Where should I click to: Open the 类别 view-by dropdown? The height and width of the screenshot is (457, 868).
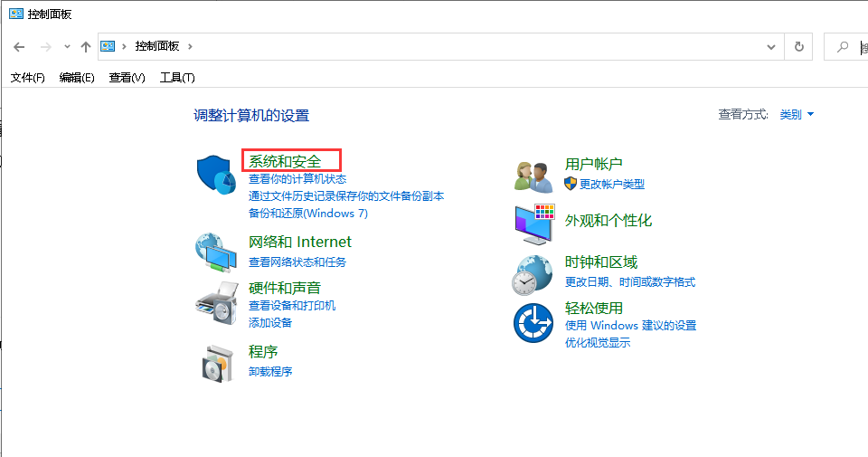[x=796, y=114]
